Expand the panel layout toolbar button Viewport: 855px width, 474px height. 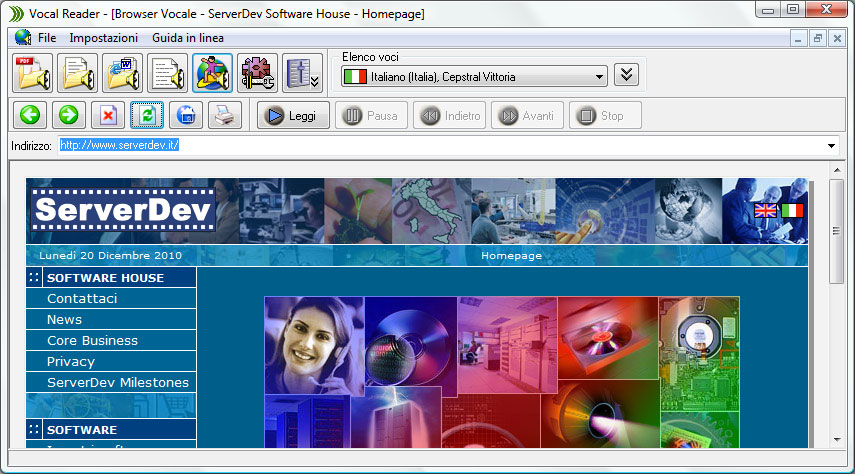tap(302, 73)
